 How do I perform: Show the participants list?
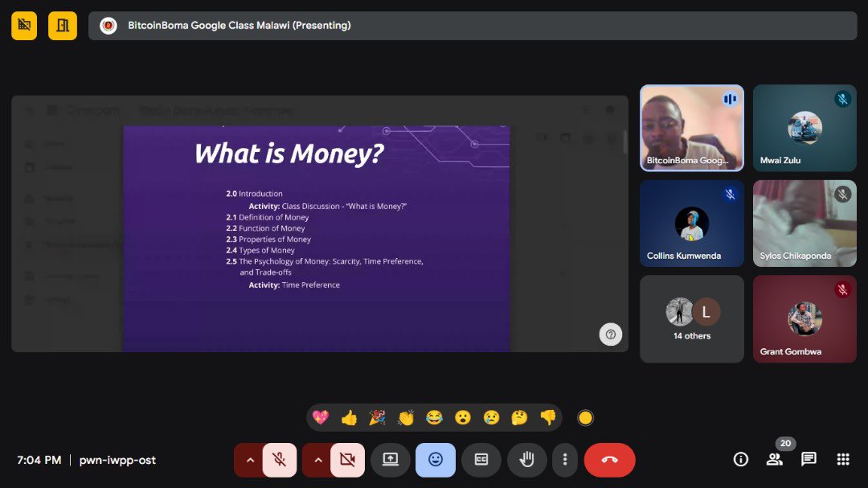775,459
